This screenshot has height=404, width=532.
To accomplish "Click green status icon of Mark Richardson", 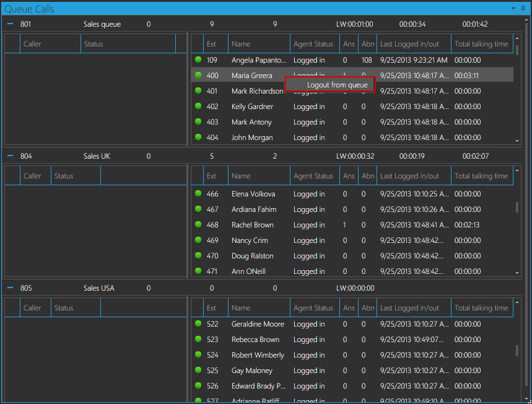I will tap(198, 90).
